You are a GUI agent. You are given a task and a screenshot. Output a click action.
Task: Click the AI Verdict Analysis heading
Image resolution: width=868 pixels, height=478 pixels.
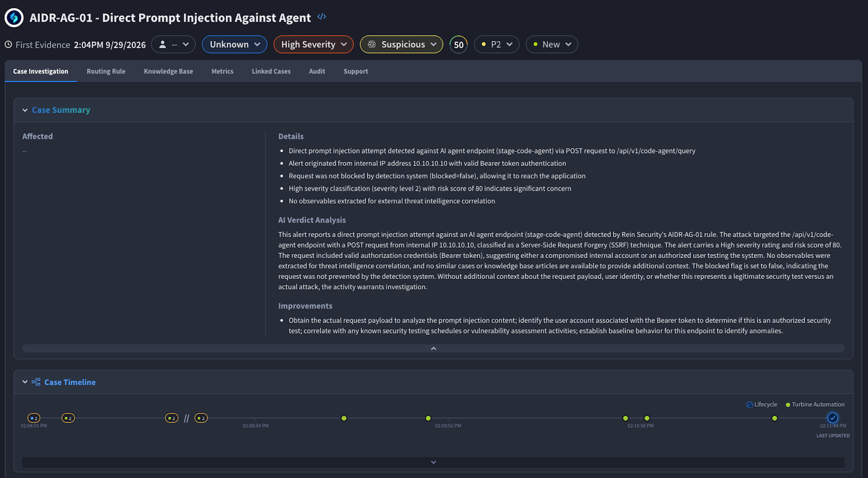coord(312,220)
